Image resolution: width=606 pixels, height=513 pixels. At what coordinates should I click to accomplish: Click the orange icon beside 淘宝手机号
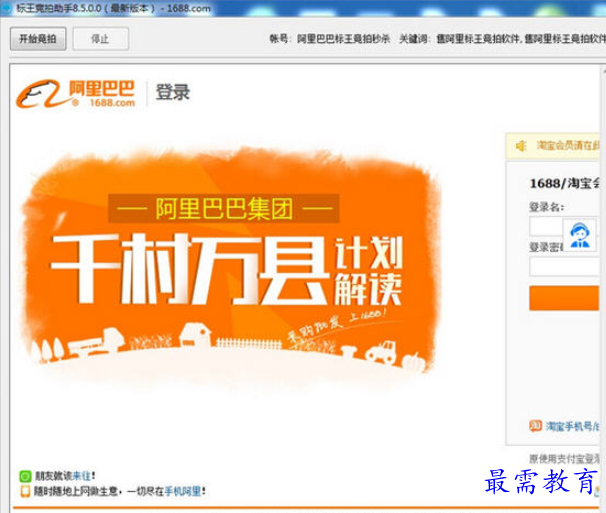(535, 426)
